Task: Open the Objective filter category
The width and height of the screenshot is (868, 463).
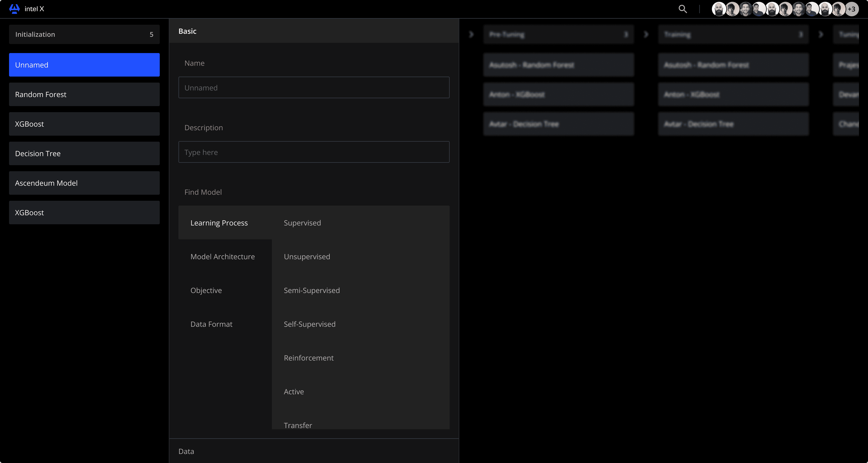Action: click(x=206, y=290)
